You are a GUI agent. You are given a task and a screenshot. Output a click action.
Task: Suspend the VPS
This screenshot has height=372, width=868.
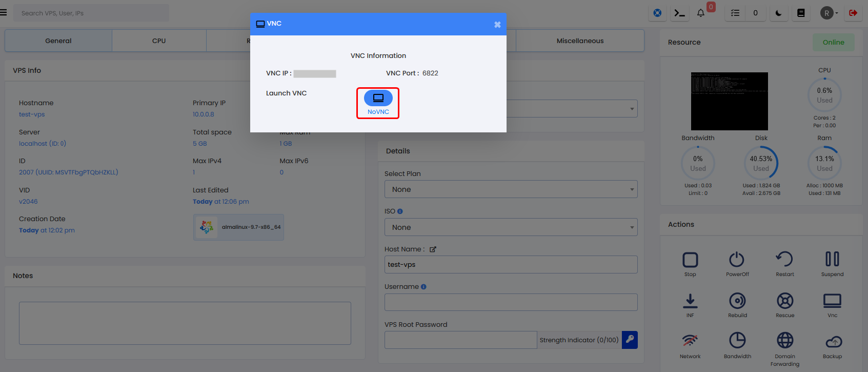pos(832,260)
